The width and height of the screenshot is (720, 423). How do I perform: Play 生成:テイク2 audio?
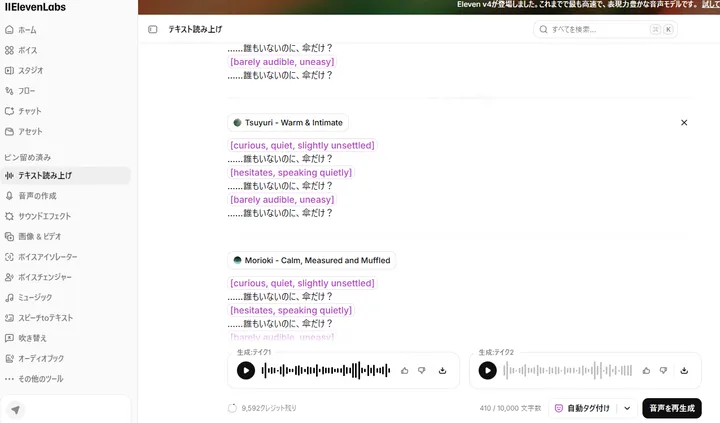click(x=488, y=371)
